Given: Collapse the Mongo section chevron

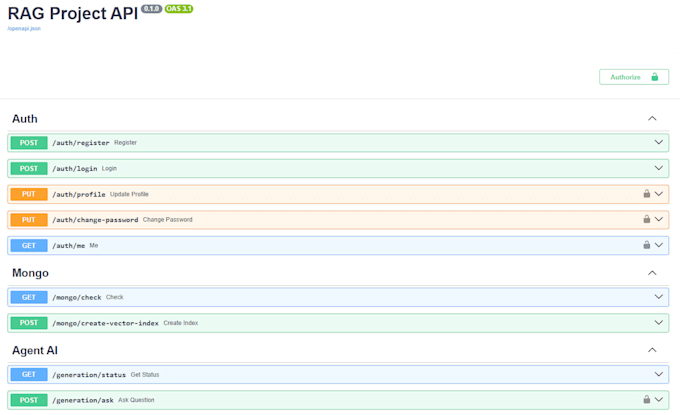Looking at the screenshot, I should point(652,273).
